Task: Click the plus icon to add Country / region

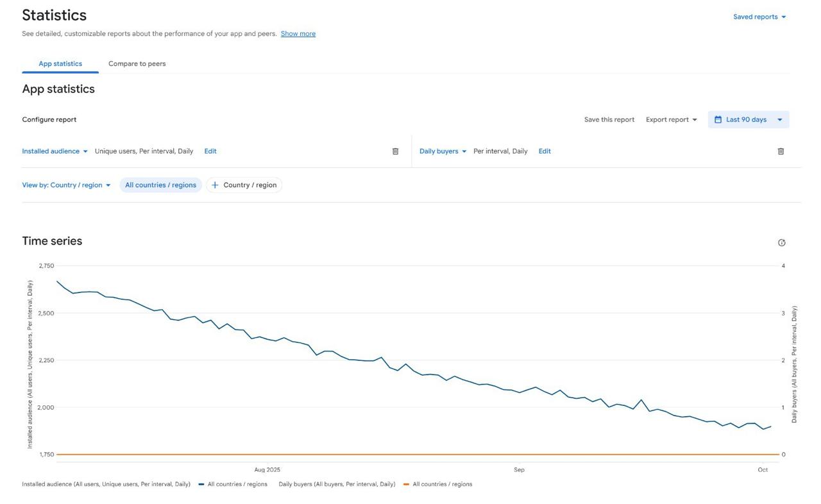Action: (x=215, y=185)
